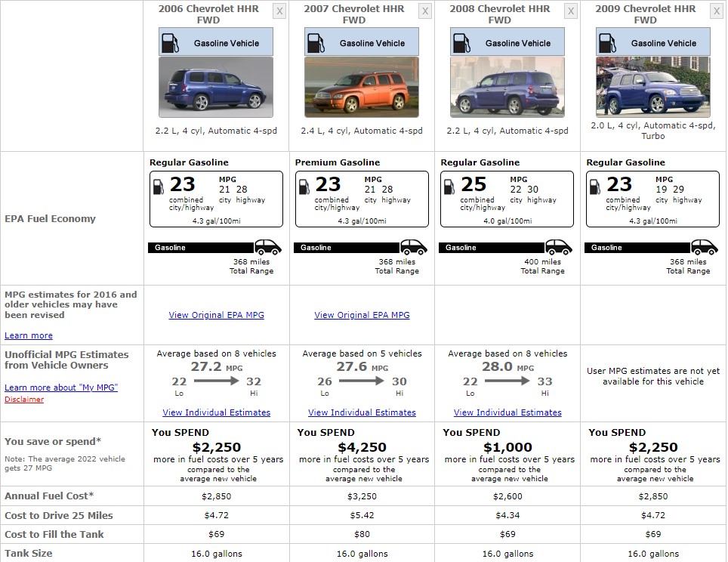Click User MPG estimates not available message

(x=653, y=376)
